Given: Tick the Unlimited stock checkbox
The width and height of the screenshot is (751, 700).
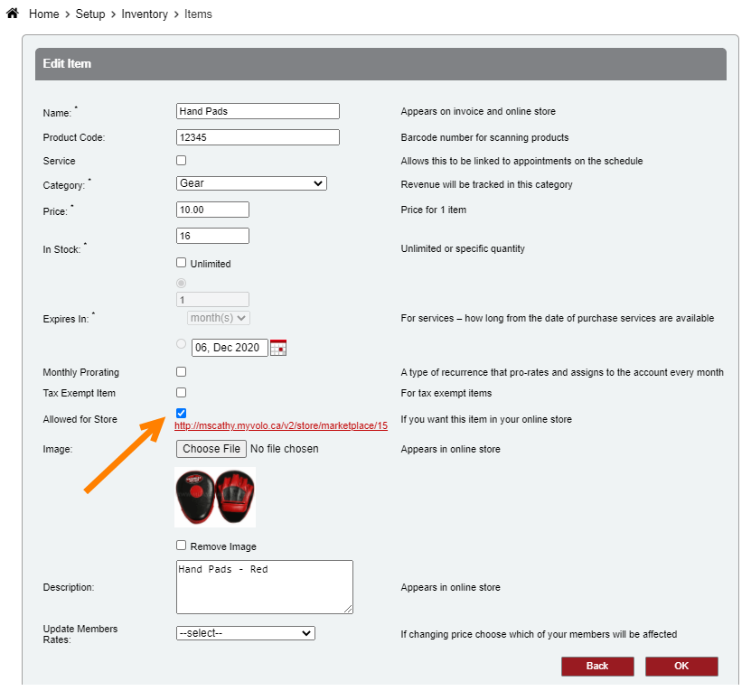Looking at the screenshot, I should (182, 263).
